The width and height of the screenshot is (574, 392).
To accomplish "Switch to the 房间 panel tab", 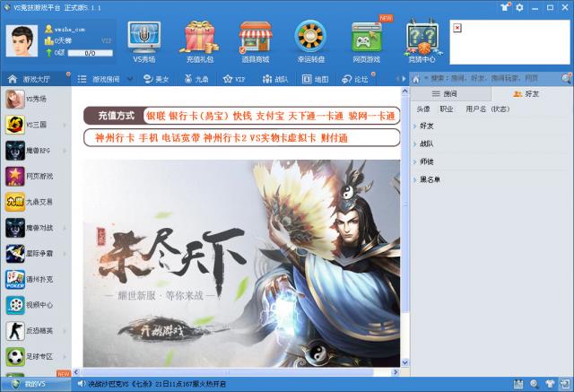I will point(450,94).
